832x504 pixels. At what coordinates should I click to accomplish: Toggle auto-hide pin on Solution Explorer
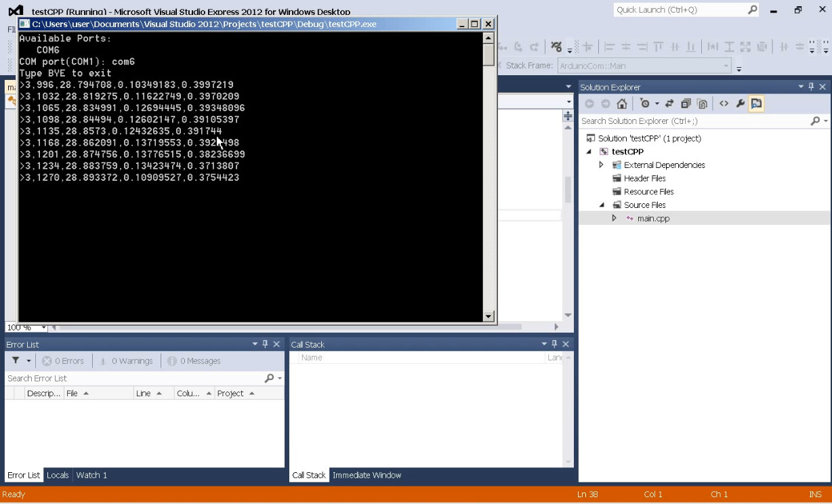coord(812,87)
